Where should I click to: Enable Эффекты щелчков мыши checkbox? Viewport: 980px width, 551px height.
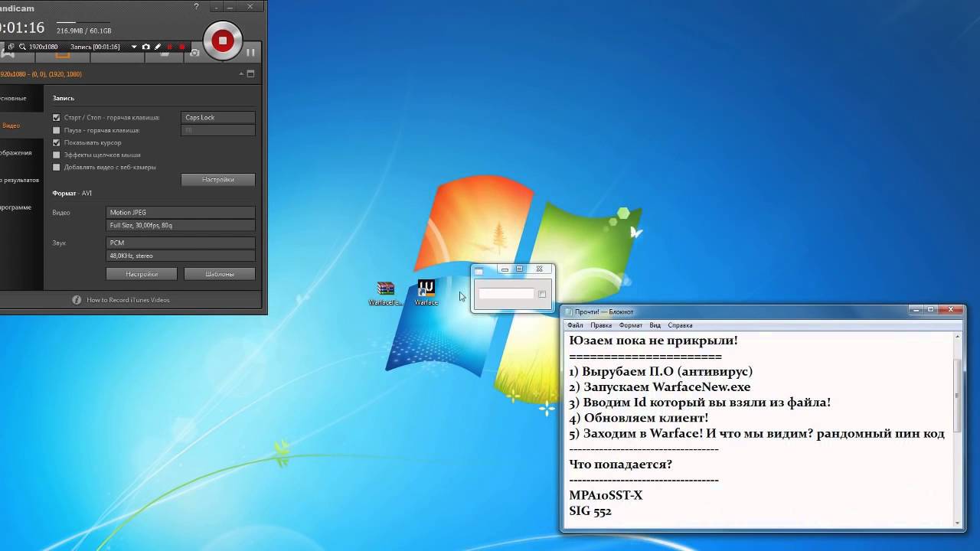pyautogui.click(x=56, y=155)
